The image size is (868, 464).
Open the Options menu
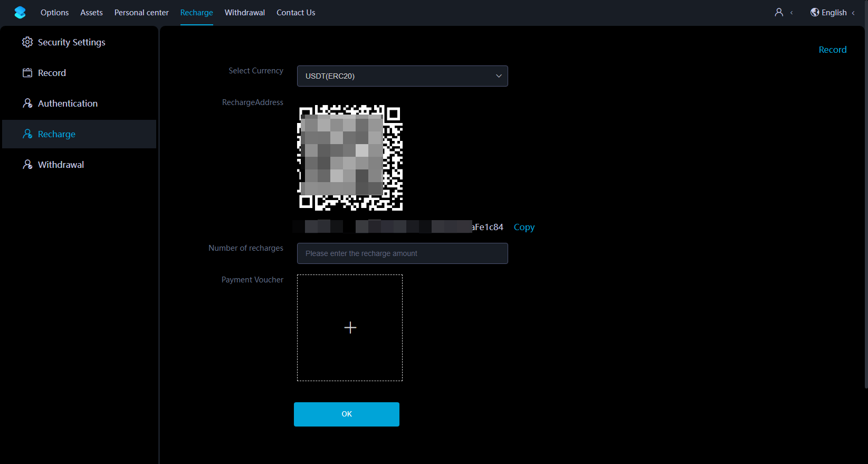[55, 13]
